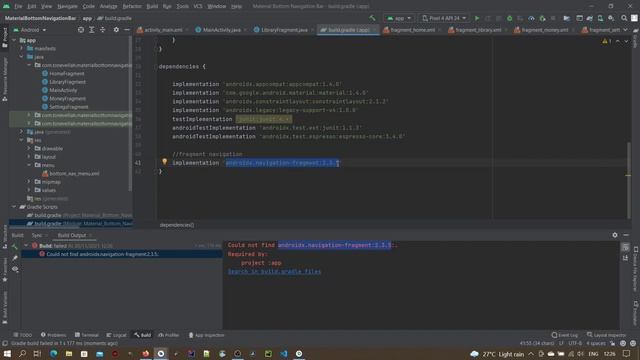Open the Profiler tool window
Viewport: 640px width, 360px height.
169,335
